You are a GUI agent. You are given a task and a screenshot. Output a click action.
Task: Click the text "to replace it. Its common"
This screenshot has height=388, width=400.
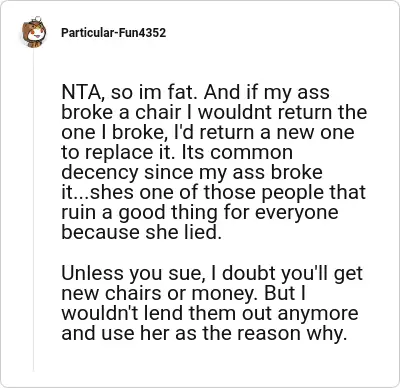[177, 152]
